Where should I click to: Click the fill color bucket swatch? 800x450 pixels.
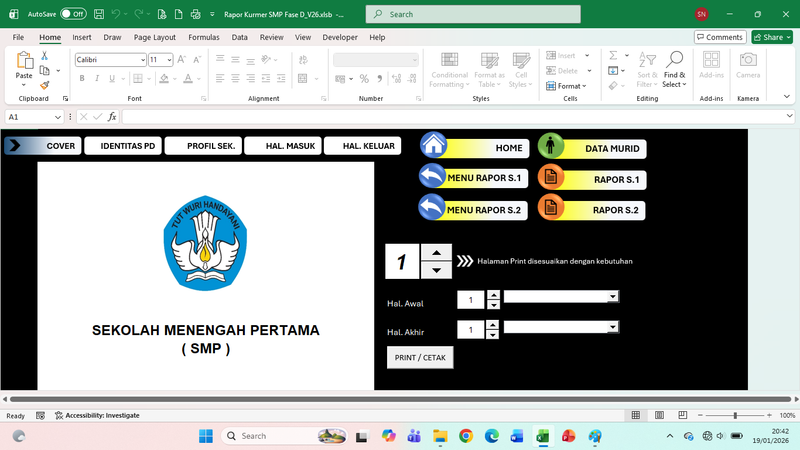click(164, 79)
